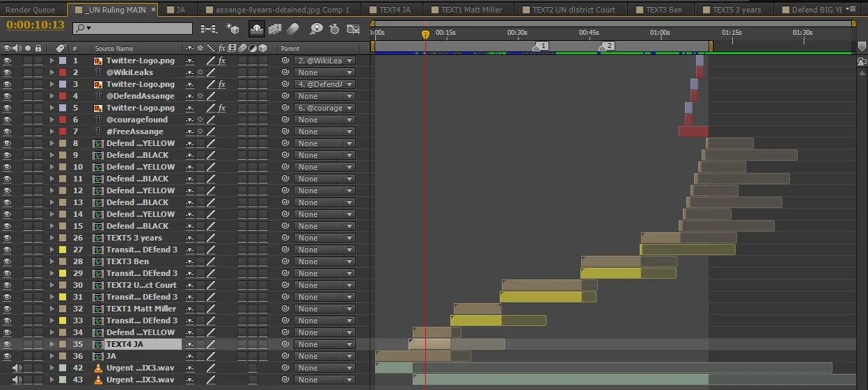Toggle solo box on @DefendAssange layer
This screenshot has height=390, width=868.
point(28,96)
